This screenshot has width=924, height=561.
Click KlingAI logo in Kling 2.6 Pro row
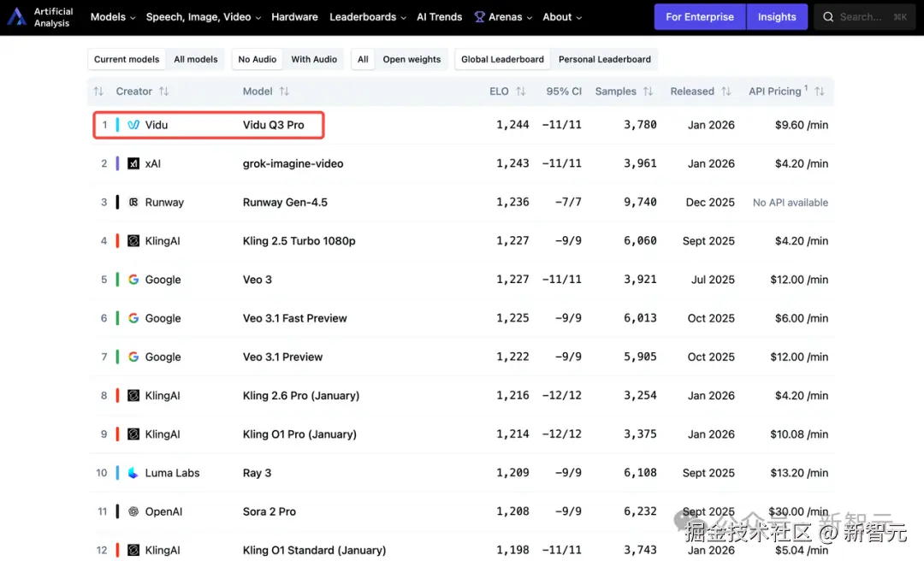click(x=133, y=395)
